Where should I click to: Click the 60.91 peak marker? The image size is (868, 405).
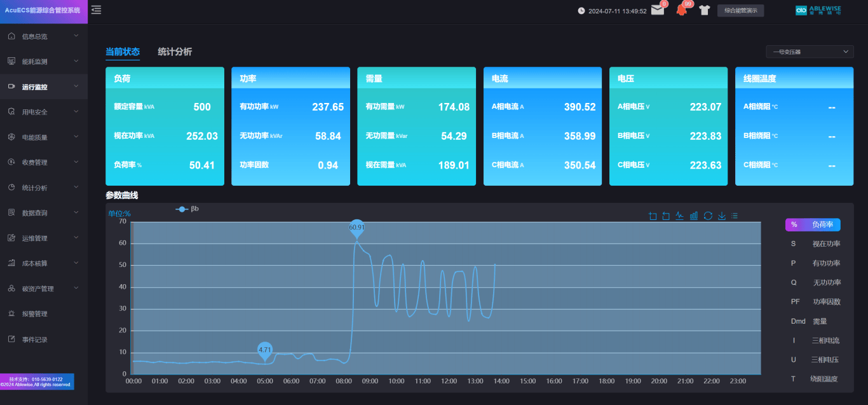(357, 228)
